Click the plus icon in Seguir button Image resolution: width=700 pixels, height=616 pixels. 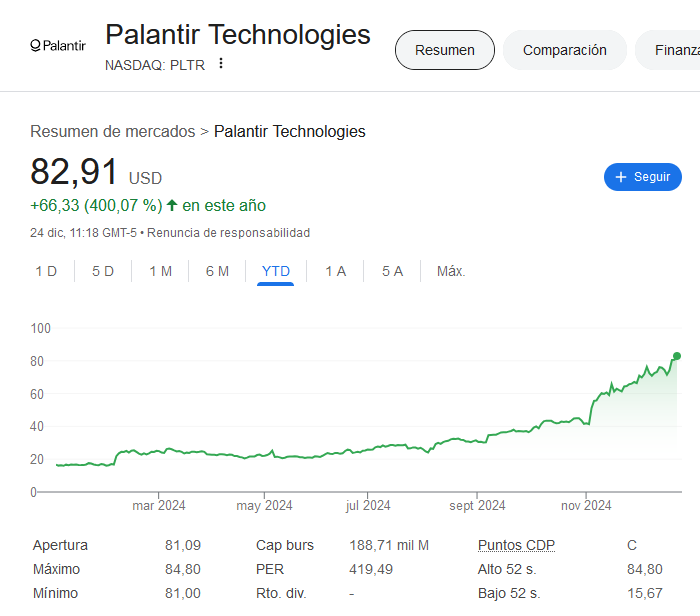click(621, 177)
